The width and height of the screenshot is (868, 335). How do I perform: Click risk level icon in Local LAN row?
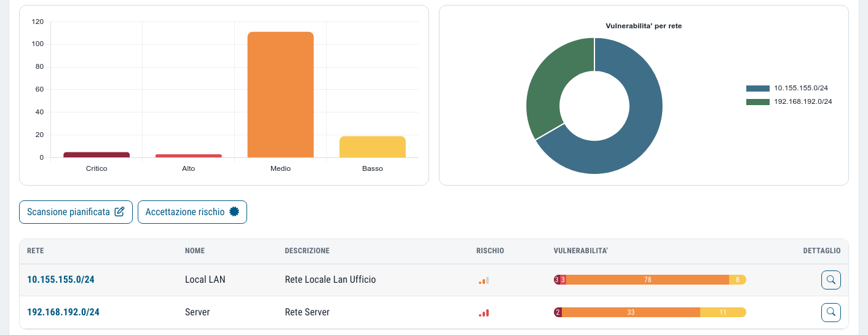[484, 280]
